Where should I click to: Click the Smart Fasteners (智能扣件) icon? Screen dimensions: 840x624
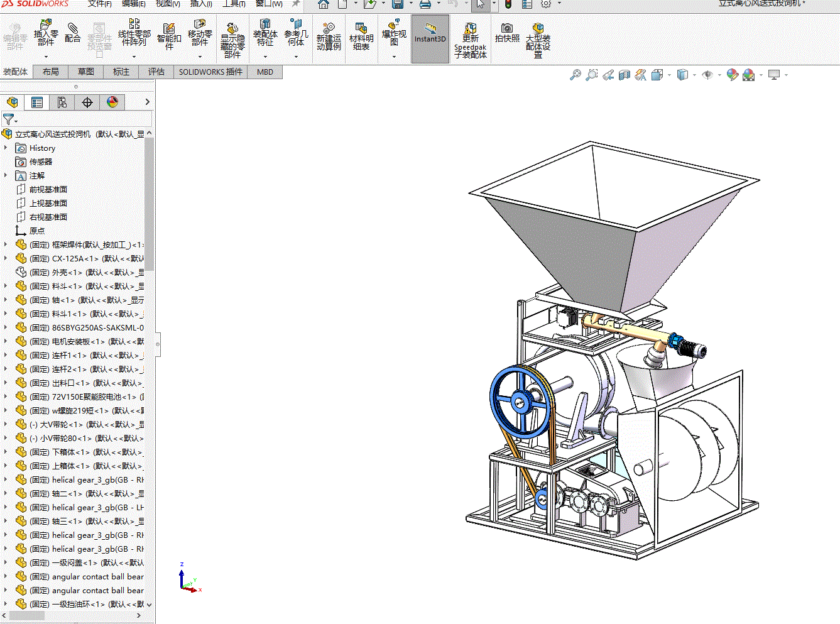169,33
